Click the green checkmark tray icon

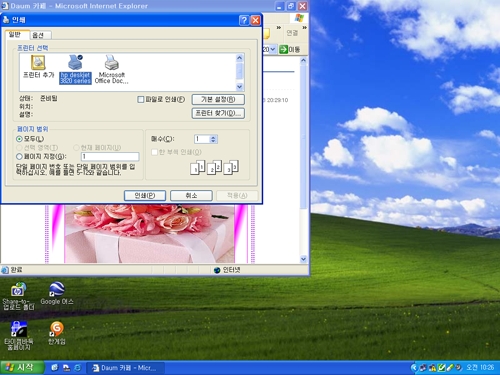(441, 368)
